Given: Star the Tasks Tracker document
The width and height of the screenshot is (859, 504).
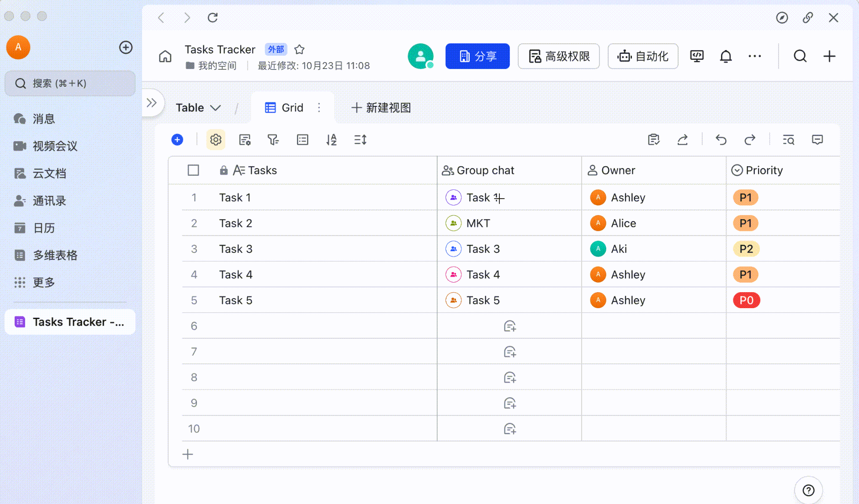Looking at the screenshot, I should point(299,49).
